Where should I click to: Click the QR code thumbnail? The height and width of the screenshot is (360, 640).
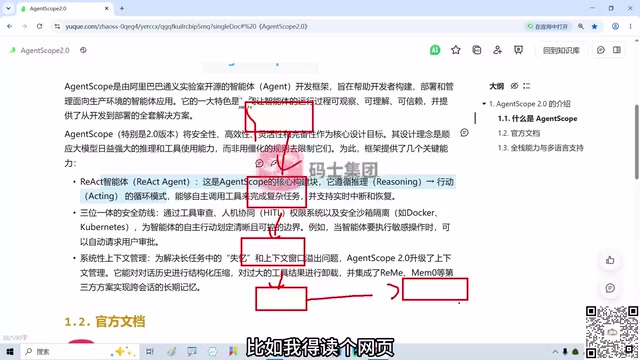pos(612,332)
